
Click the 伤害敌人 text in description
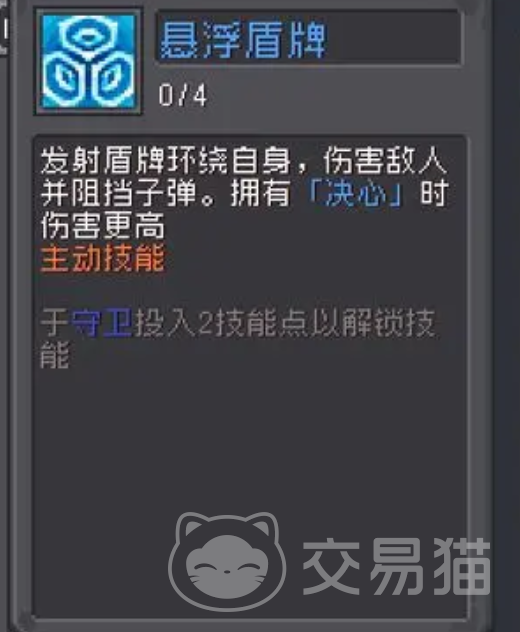coord(385,161)
